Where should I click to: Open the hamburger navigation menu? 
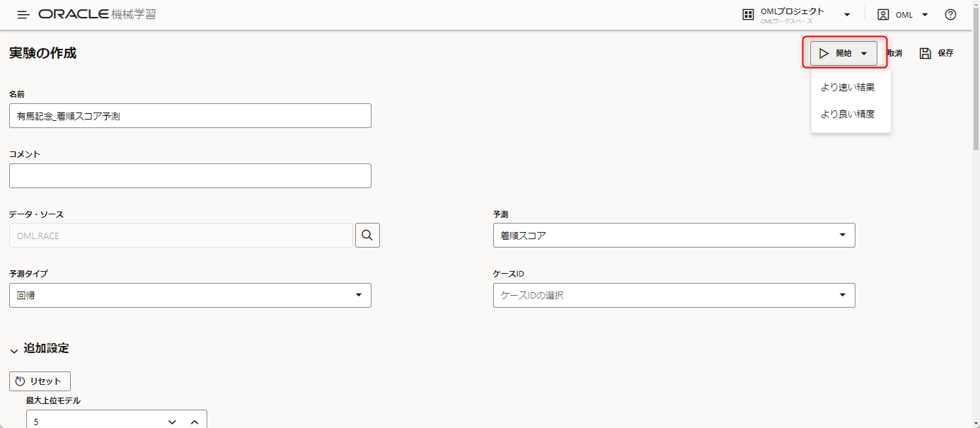pyautogui.click(x=23, y=14)
